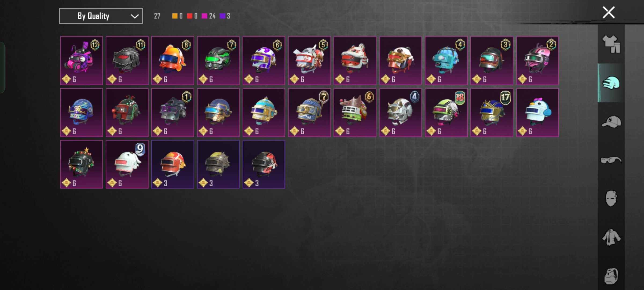Select the Christmas lights helmet with star

pos(81,164)
